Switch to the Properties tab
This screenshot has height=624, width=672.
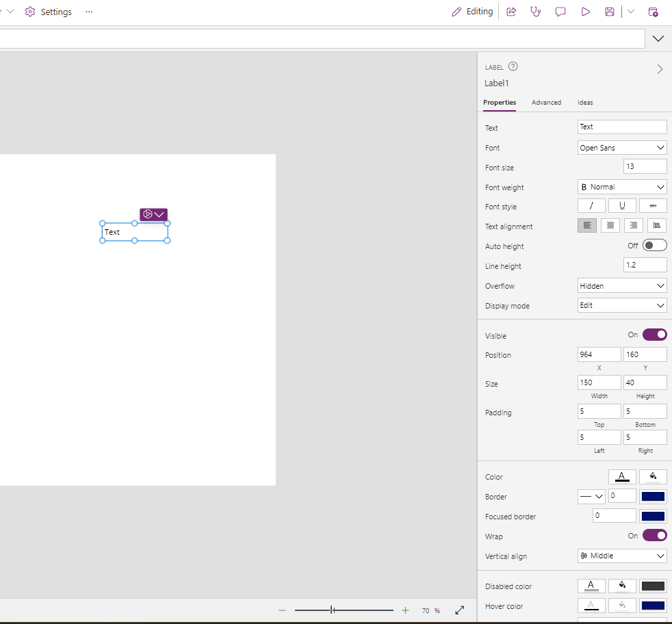500,103
